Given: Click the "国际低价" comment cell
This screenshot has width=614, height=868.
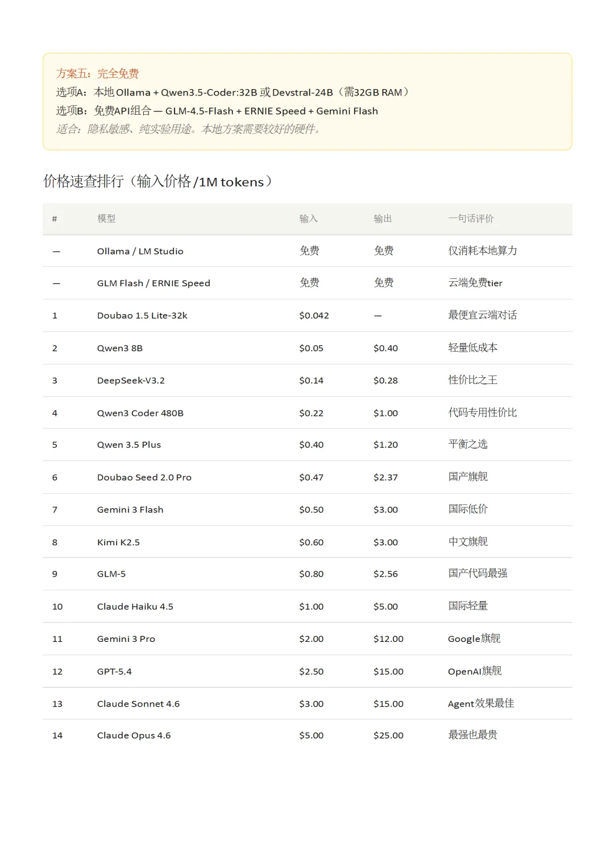Looking at the screenshot, I should coord(467,509).
